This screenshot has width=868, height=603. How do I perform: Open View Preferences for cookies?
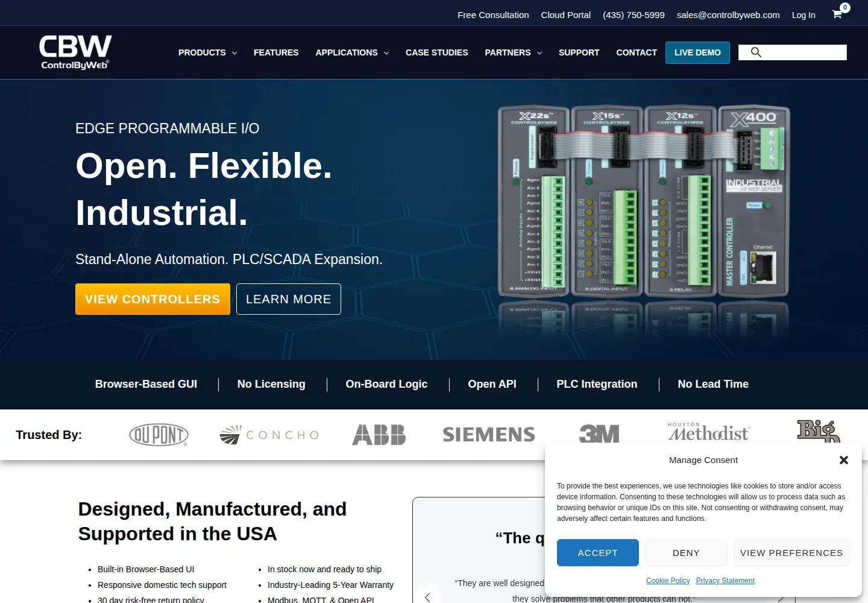point(791,553)
